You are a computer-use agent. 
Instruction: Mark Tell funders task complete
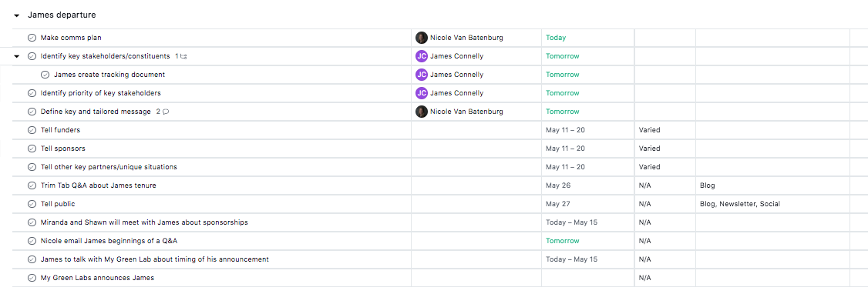tap(32, 130)
